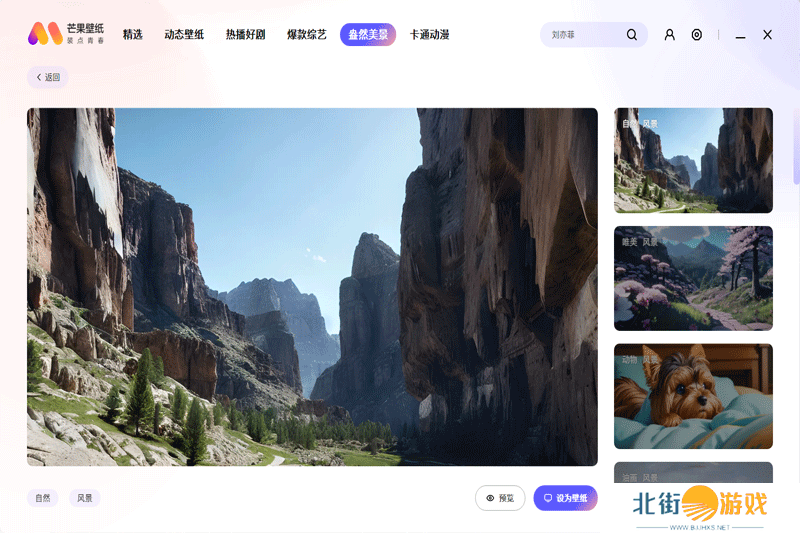The image size is (800, 533).
Task: Open the purple cherry blossom valley thumbnail
Action: tap(693, 278)
